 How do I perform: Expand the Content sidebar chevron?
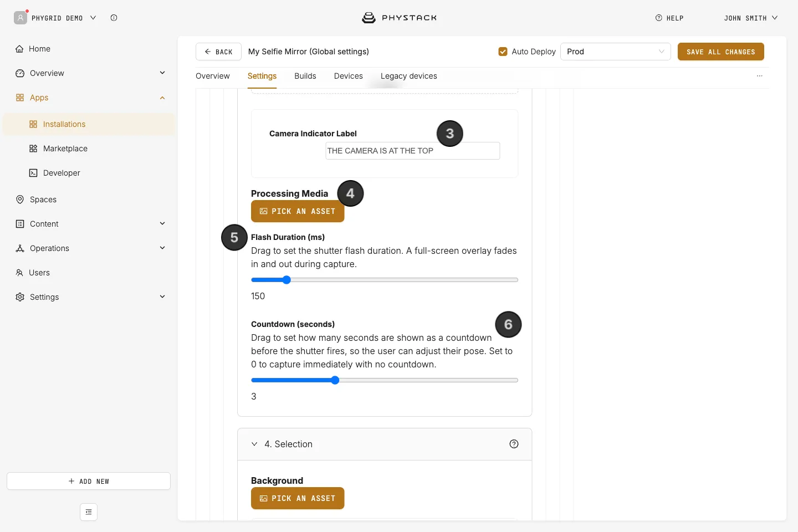tap(162, 223)
